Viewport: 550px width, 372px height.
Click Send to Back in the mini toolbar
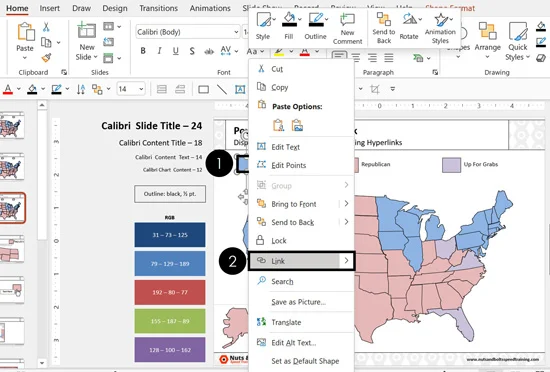click(x=384, y=28)
